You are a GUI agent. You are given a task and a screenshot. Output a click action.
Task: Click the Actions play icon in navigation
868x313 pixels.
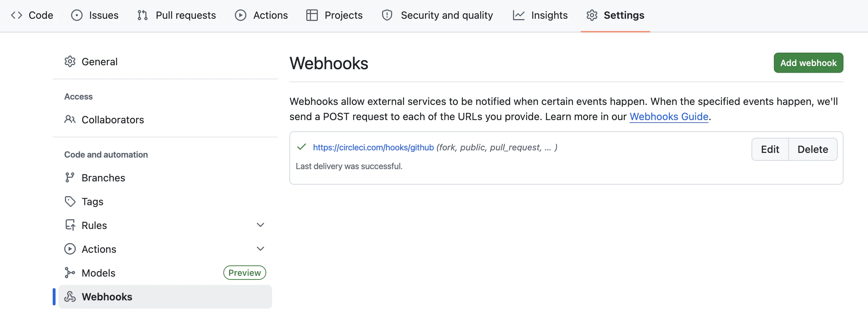pyautogui.click(x=240, y=15)
